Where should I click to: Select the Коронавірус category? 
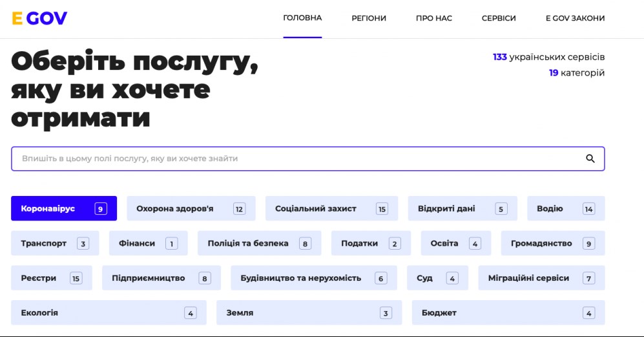coord(63,208)
